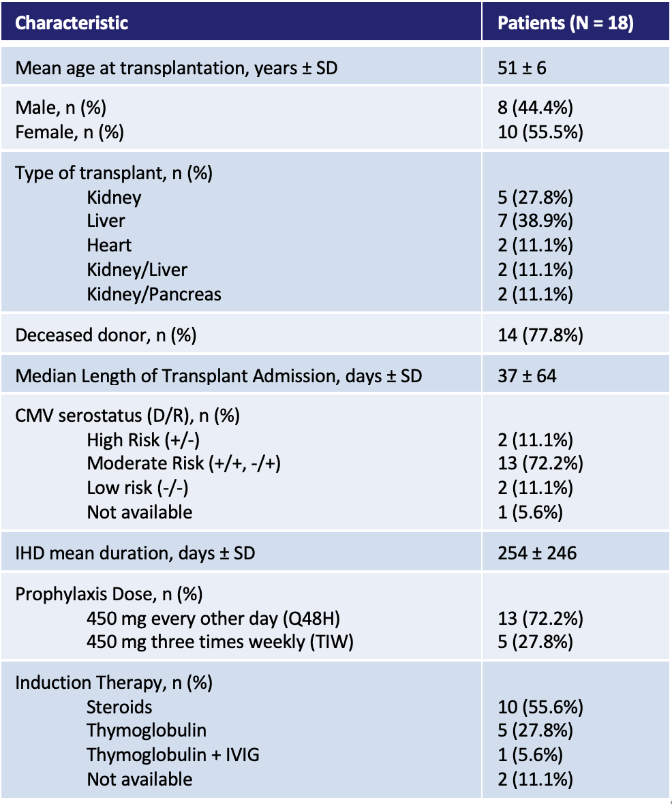Click the 7 (38.9%) value
Viewport: 672px width, 804px height.
tap(535, 221)
